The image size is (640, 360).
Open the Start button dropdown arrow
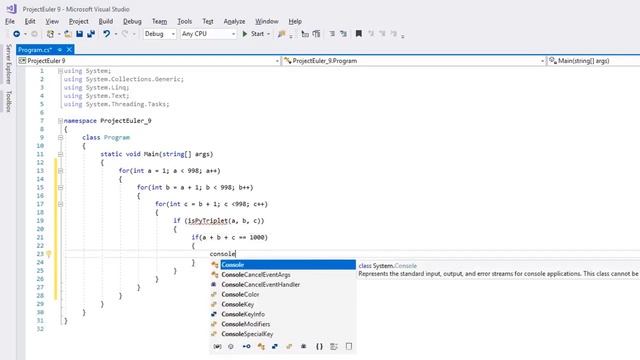coord(269,34)
